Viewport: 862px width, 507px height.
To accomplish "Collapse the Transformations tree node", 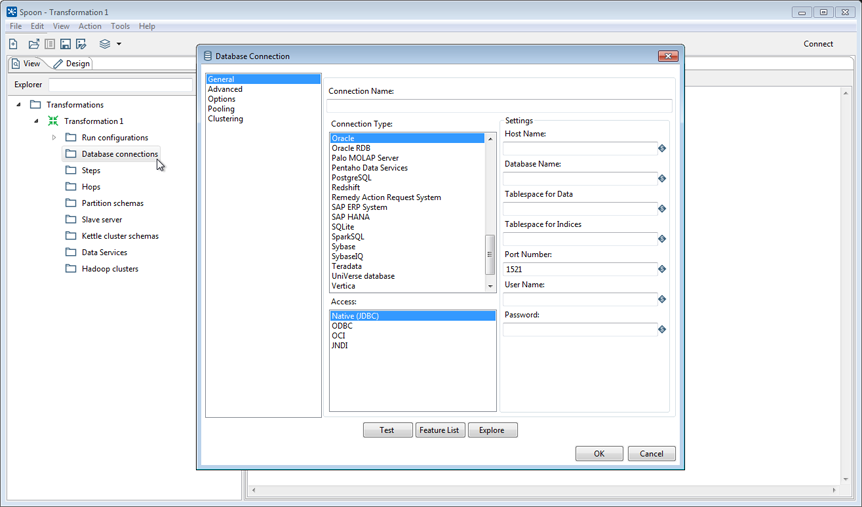I will [19, 105].
